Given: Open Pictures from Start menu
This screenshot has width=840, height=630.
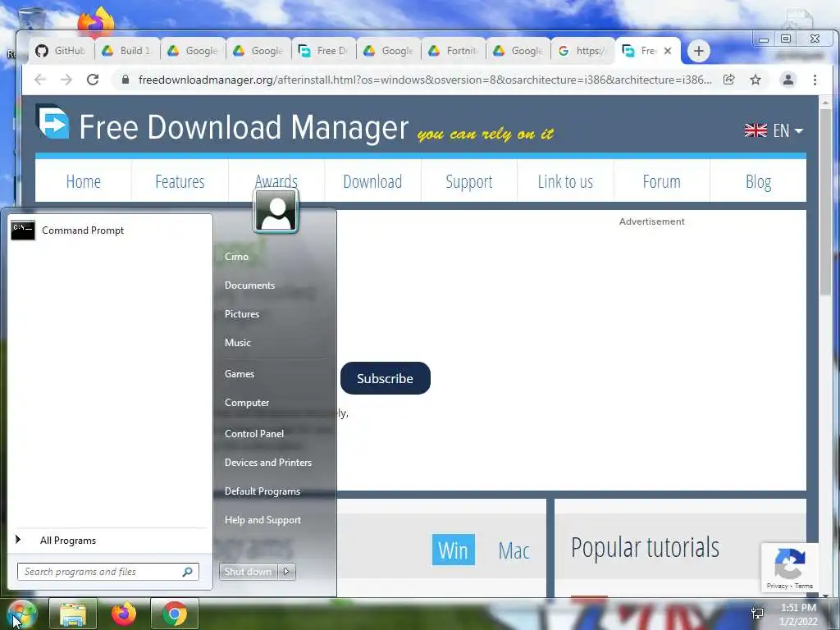Looking at the screenshot, I should click(242, 314).
